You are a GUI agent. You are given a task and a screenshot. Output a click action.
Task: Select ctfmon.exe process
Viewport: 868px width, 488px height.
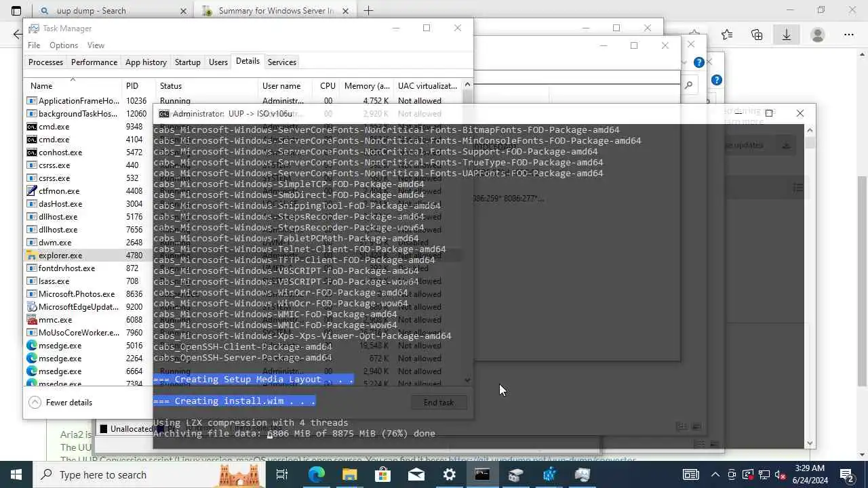[x=88, y=191]
